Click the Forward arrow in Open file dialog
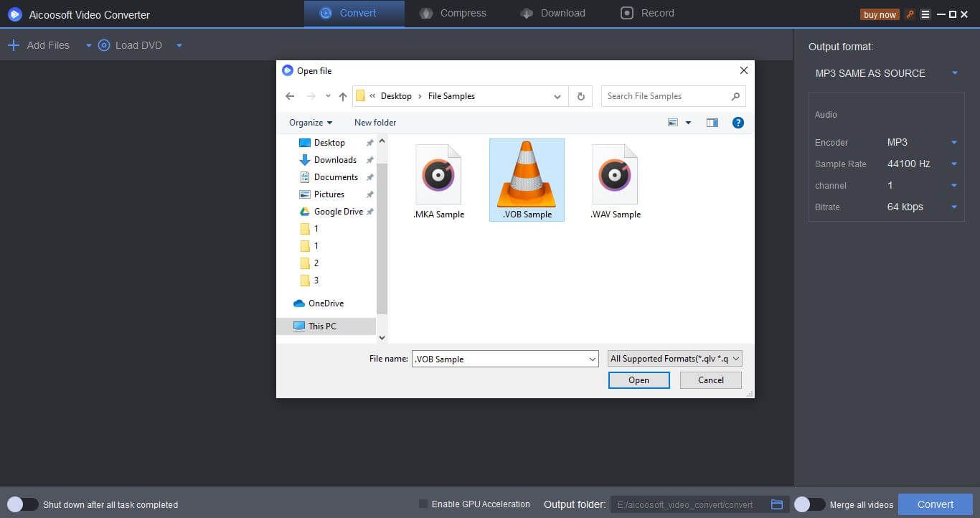The width and height of the screenshot is (980, 518). tap(311, 96)
